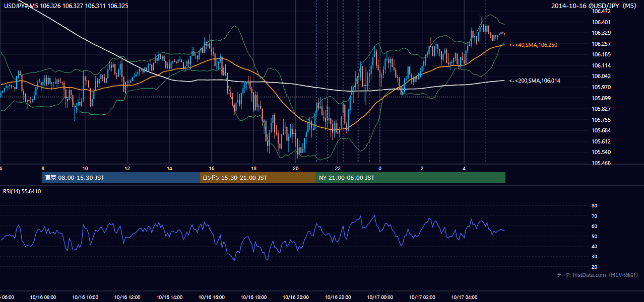
Task: Click the 10/16 20:00 time axis label
Action: tap(296, 297)
